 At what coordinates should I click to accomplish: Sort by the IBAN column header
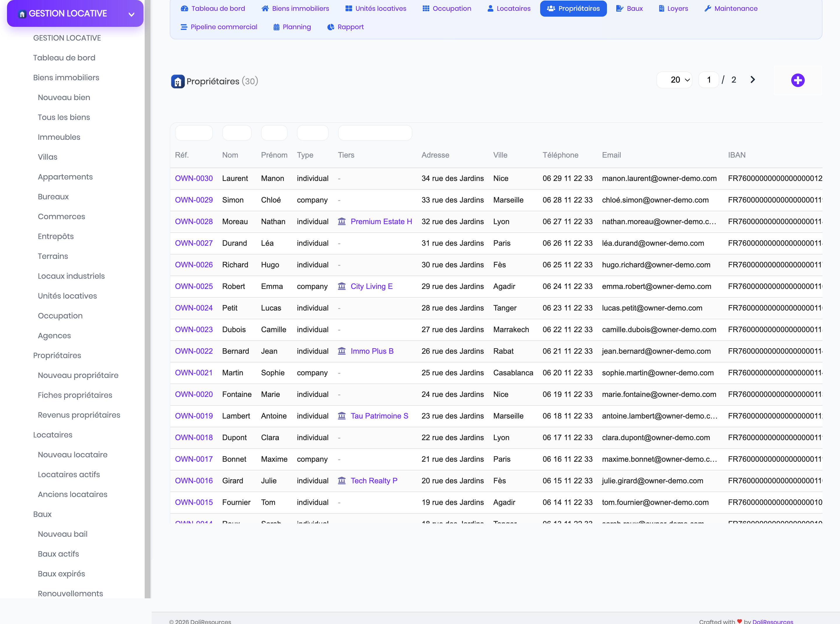736,155
